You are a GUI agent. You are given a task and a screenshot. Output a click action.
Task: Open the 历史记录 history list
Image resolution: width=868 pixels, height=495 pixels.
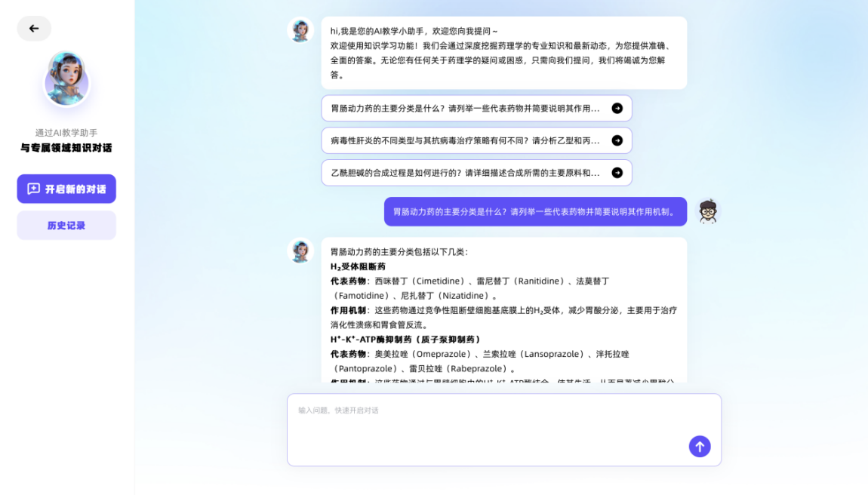pyautogui.click(x=66, y=225)
